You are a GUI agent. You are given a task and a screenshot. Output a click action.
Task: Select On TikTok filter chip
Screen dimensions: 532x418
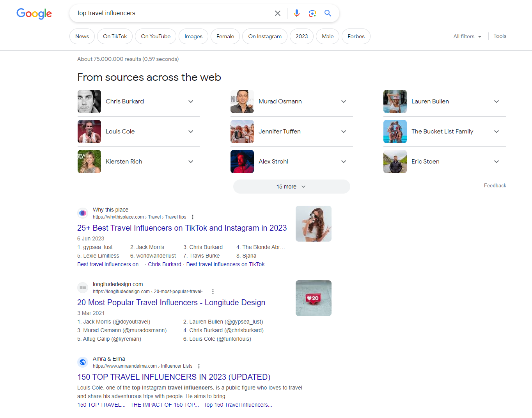tap(115, 36)
